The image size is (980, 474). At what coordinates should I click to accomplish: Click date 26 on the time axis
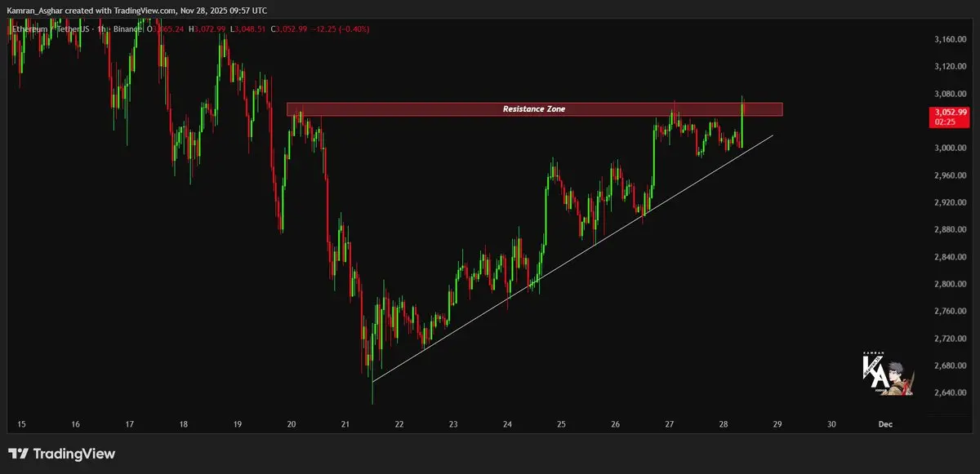coord(615,424)
